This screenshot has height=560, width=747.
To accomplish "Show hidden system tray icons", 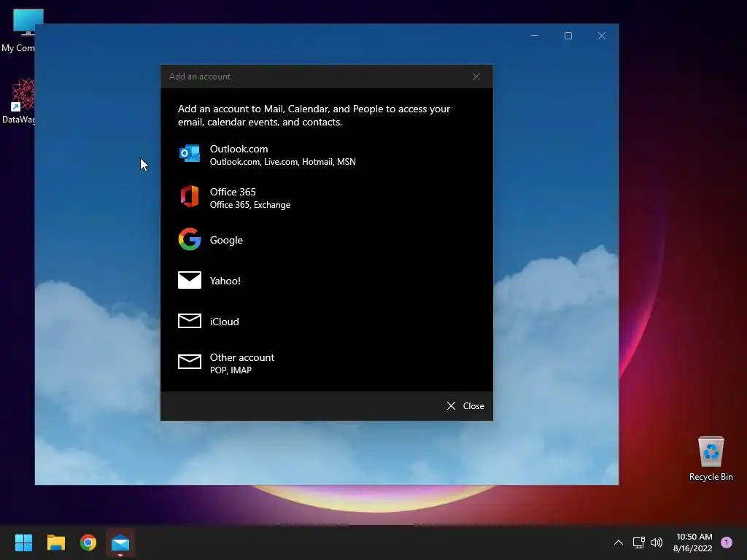I will click(x=618, y=542).
